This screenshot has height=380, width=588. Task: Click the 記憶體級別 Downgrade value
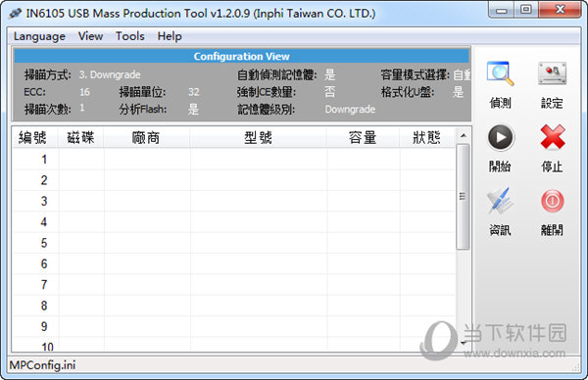click(x=350, y=109)
